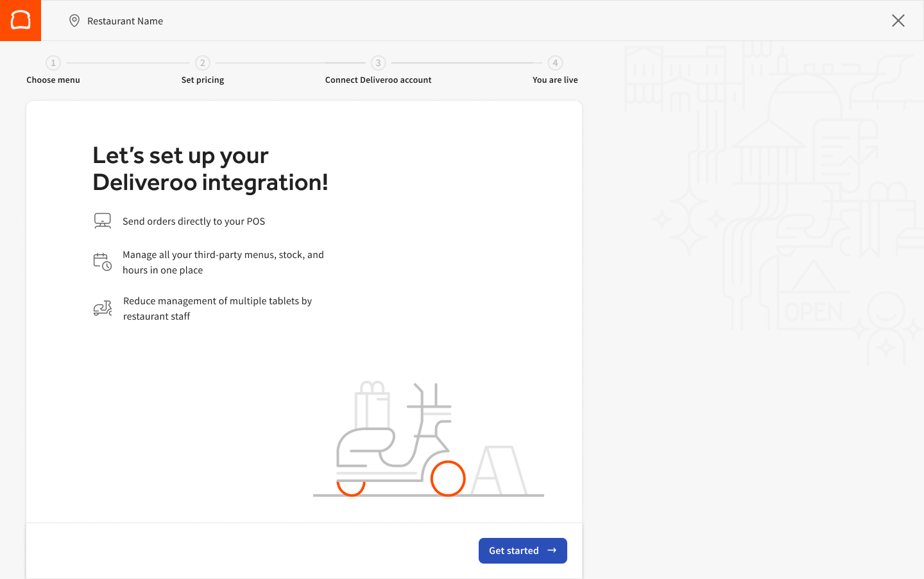Image resolution: width=924 pixels, height=579 pixels.
Task: Click the calendar with clock icon
Action: [x=103, y=262]
